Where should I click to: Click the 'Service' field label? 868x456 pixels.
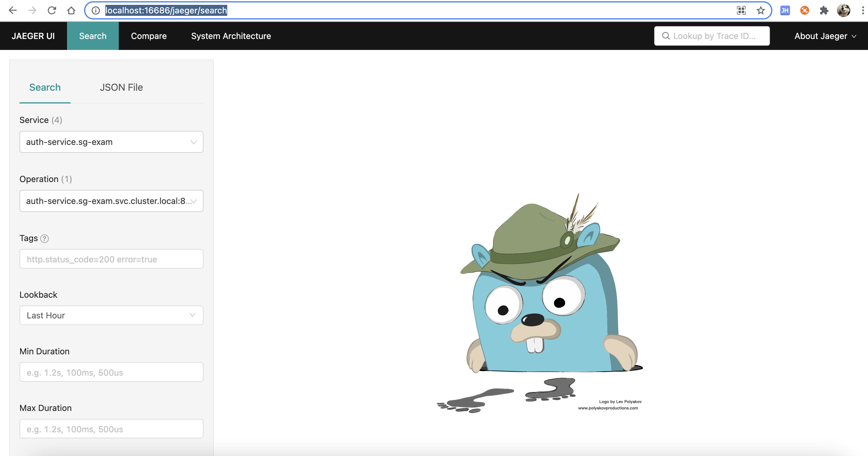34,120
